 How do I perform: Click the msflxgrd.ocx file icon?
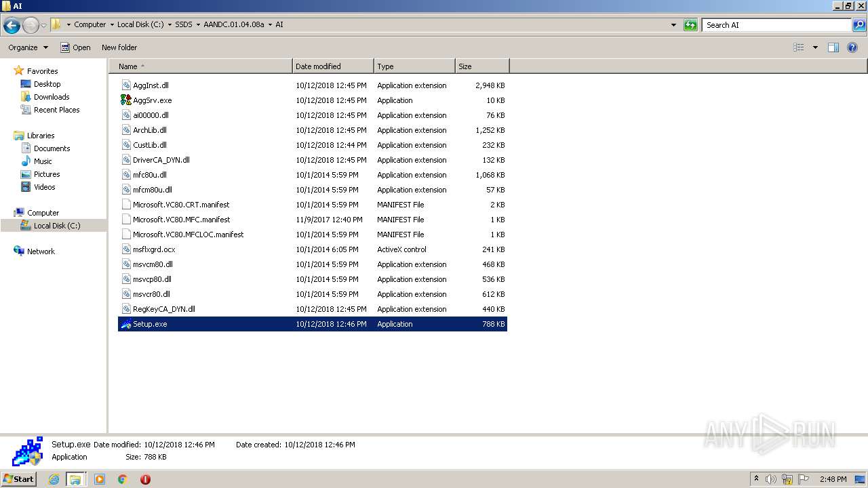pyautogui.click(x=126, y=249)
